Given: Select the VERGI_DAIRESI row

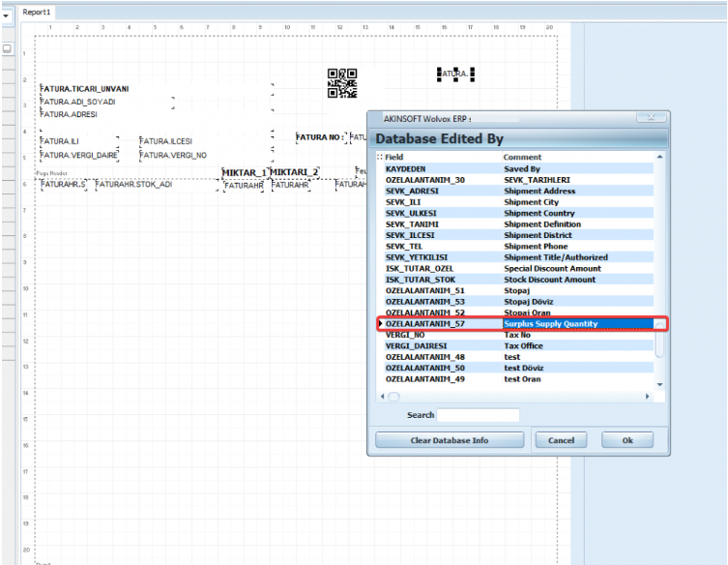Looking at the screenshot, I should [x=519, y=346].
